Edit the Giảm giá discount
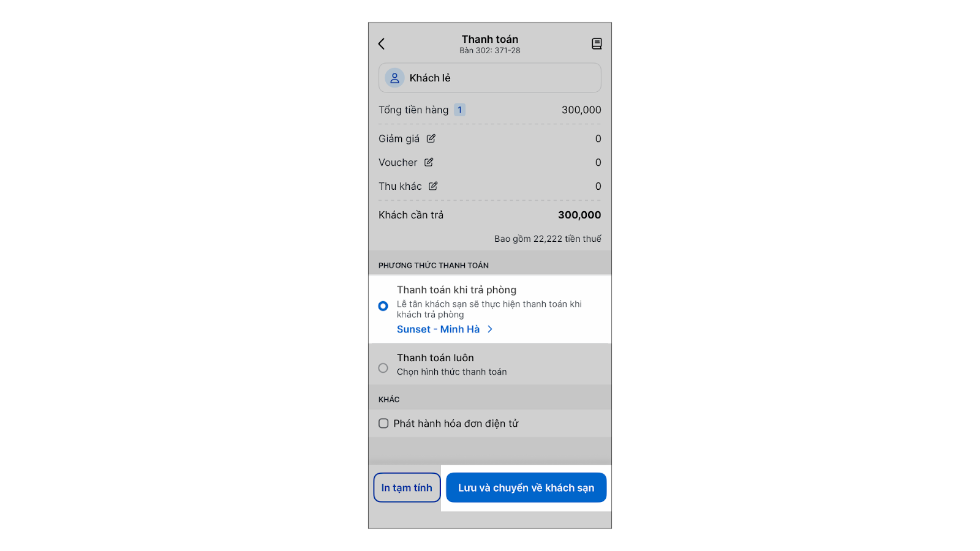 click(431, 138)
